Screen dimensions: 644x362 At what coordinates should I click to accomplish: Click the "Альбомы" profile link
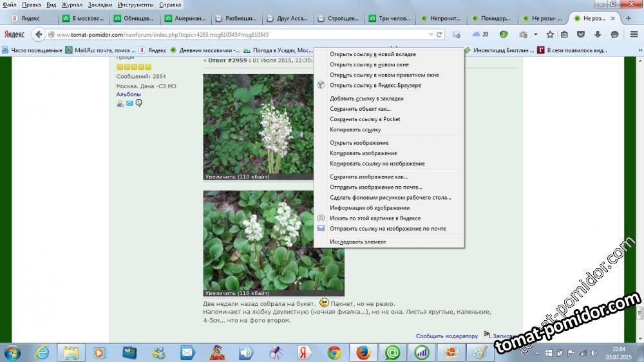[128, 94]
